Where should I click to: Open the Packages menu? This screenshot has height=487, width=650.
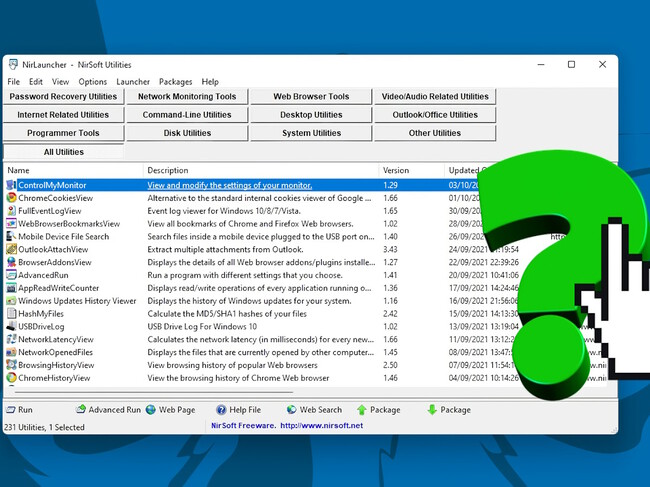175,82
